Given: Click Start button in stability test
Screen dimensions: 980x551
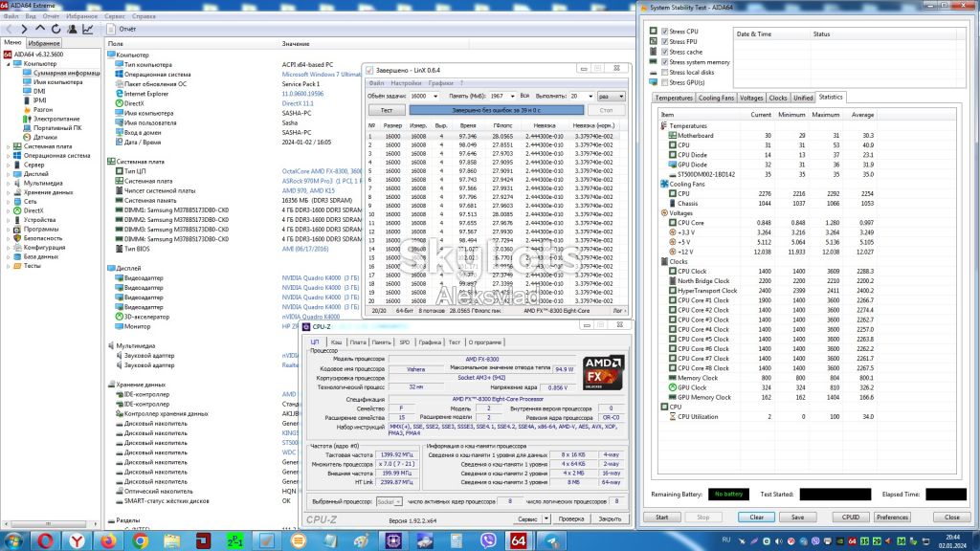Looking at the screenshot, I should point(662,518).
